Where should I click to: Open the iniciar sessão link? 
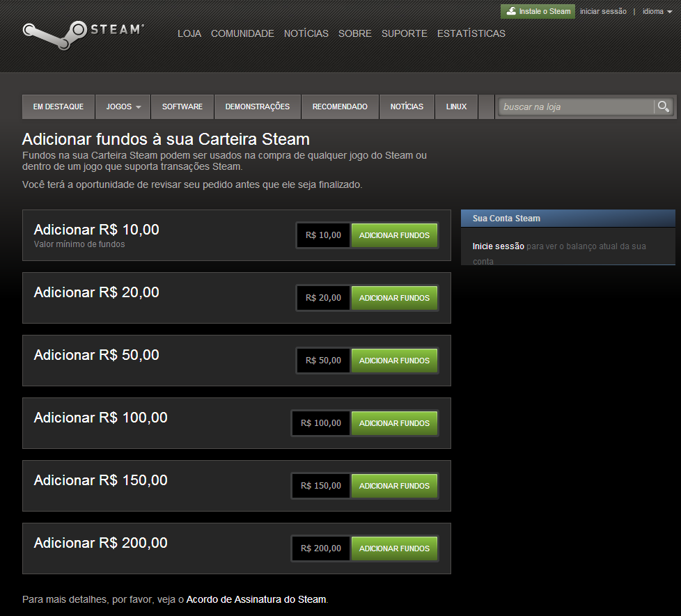coord(603,11)
